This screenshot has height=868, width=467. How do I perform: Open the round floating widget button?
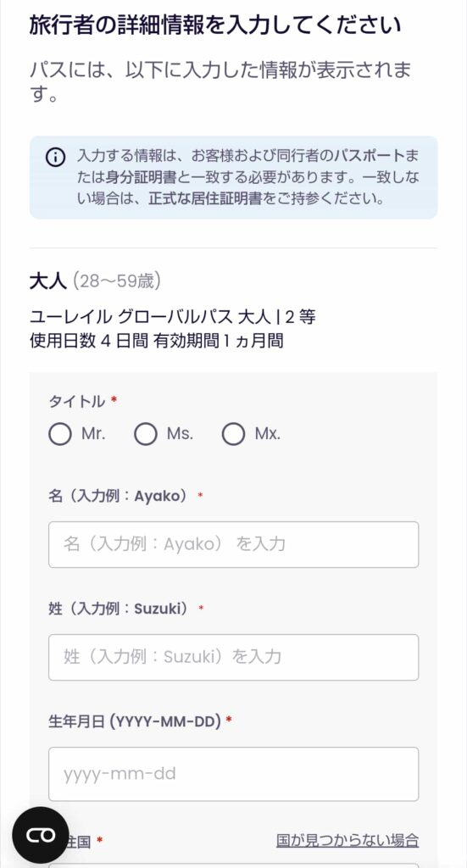tap(41, 835)
